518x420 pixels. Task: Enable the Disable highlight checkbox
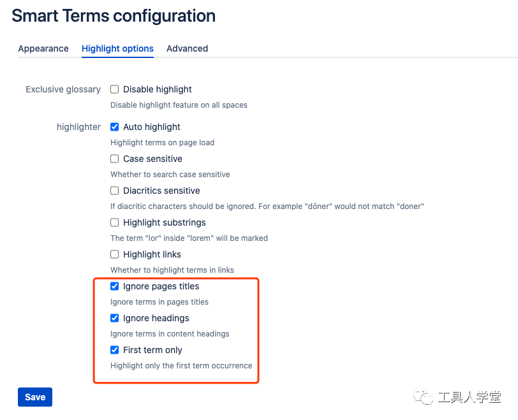click(115, 89)
